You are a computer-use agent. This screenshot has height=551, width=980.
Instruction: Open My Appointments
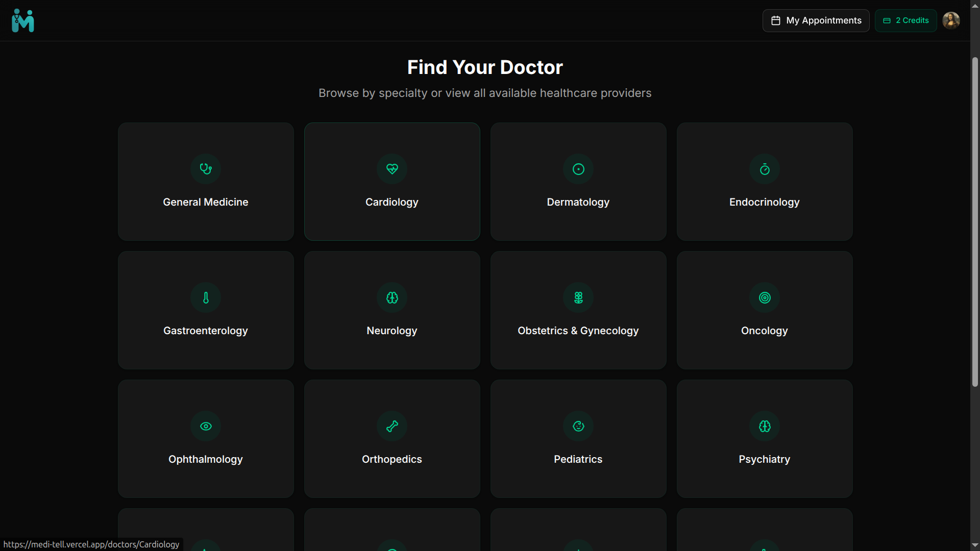816,20
